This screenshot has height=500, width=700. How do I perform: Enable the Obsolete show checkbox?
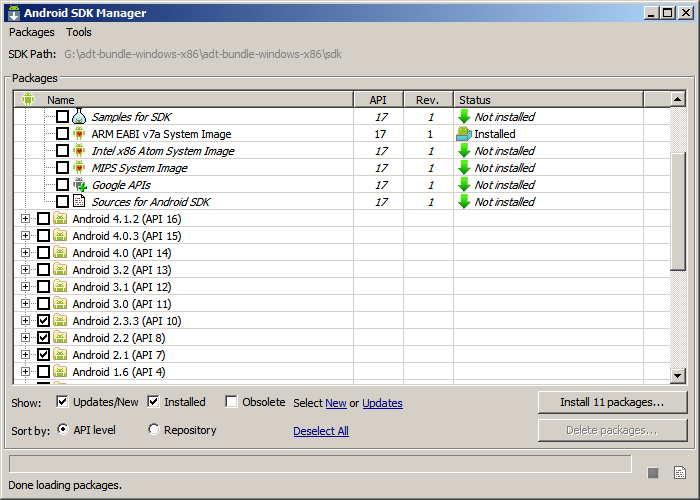click(x=231, y=402)
